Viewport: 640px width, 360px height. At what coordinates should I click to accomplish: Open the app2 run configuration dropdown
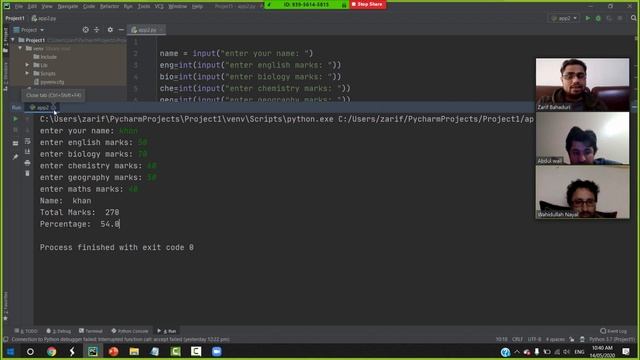coord(564,18)
